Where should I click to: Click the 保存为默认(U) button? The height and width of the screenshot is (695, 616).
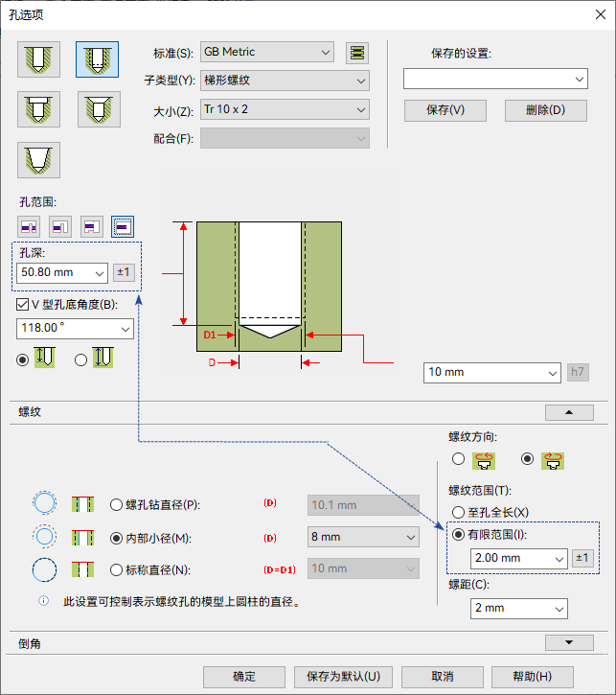(x=343, y=677)
